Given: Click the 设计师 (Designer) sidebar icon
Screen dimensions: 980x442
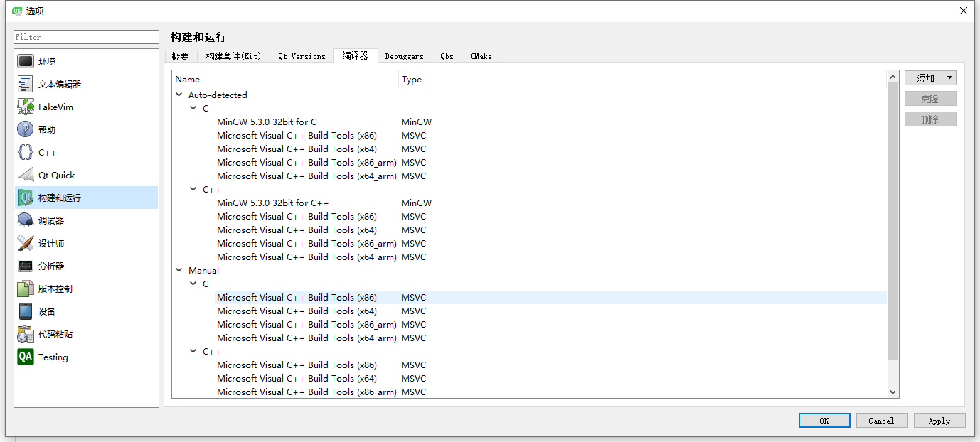Looking at the screenshot, I should [25, 242].
